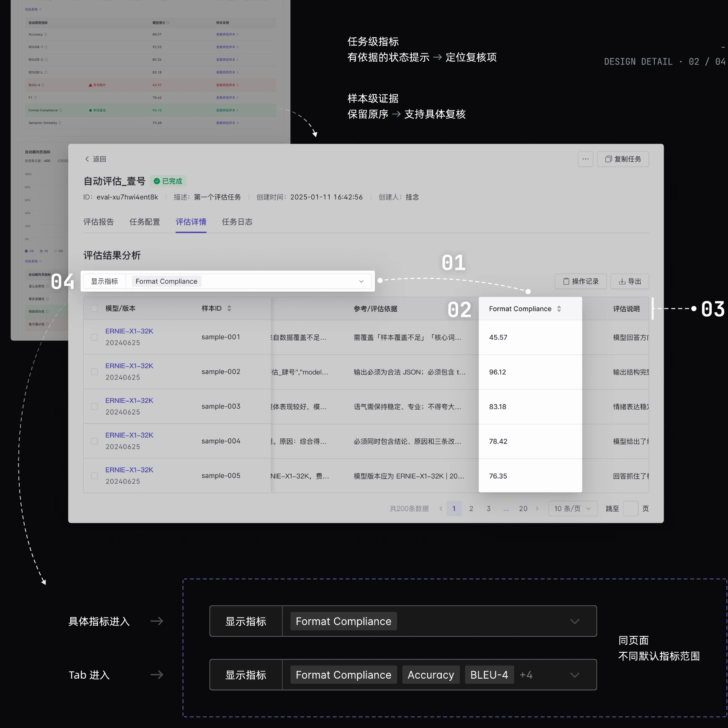
Task: Open the three-dot more options button
Action: [x=585, y=159]
